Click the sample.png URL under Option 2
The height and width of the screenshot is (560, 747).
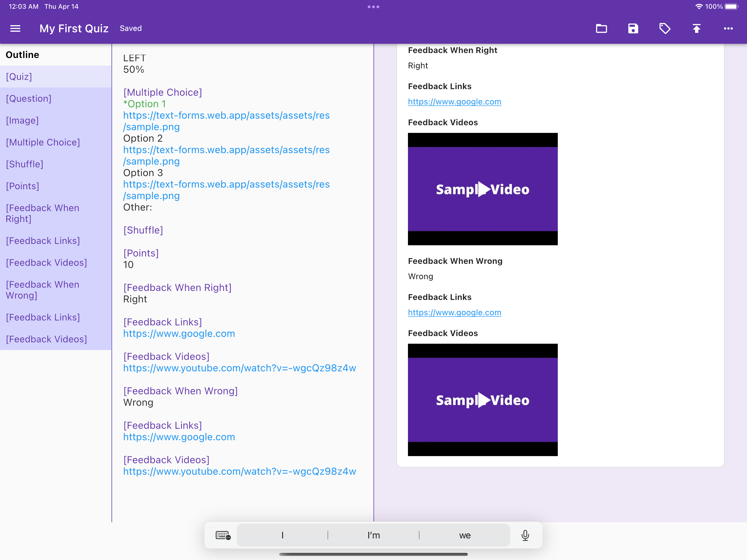click(226, 155)
